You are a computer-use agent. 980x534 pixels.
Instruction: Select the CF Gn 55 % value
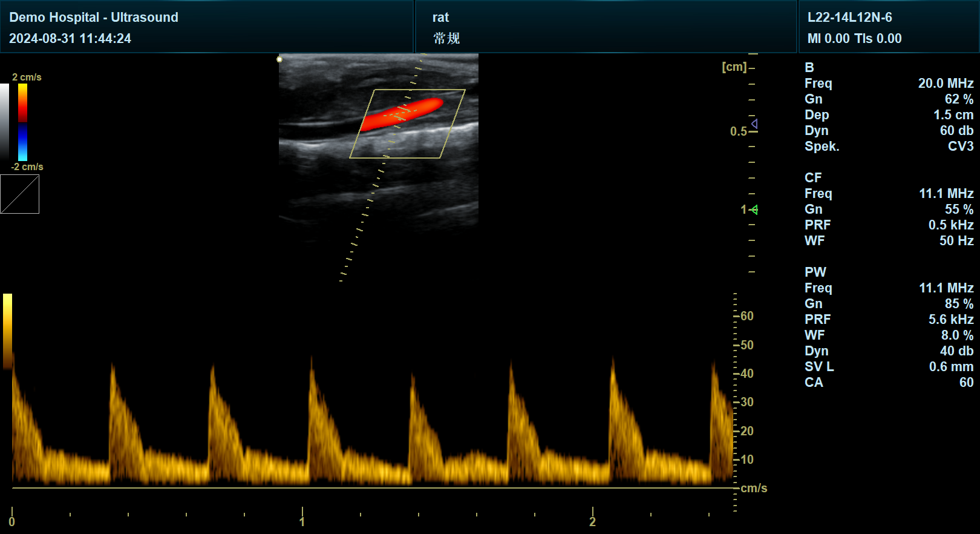[x=959, y=209]
